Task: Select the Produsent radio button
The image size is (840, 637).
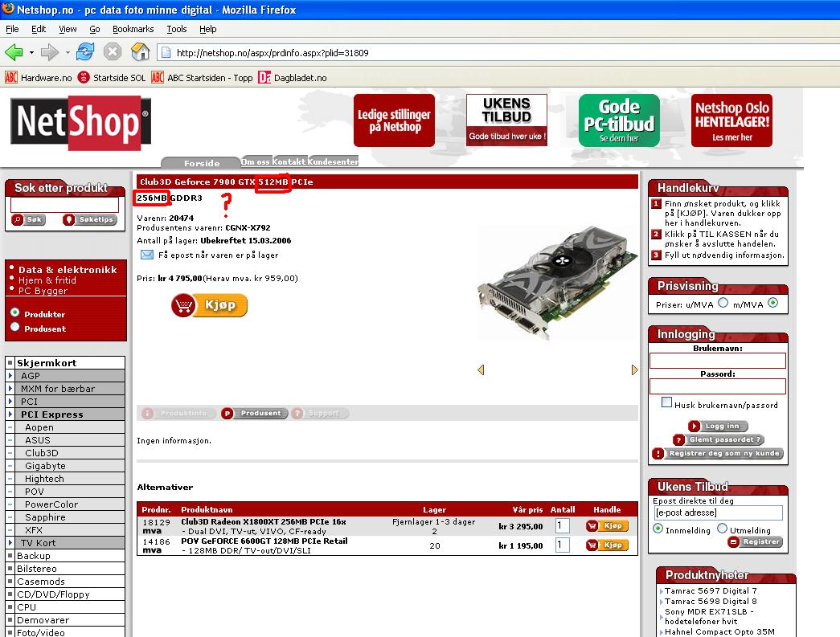Action: [15, 326]
